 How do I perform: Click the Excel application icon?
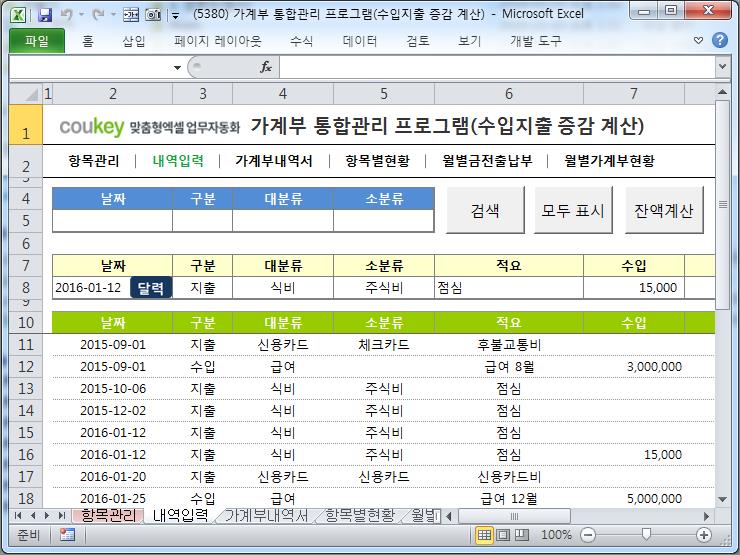(x=18, y=14)
